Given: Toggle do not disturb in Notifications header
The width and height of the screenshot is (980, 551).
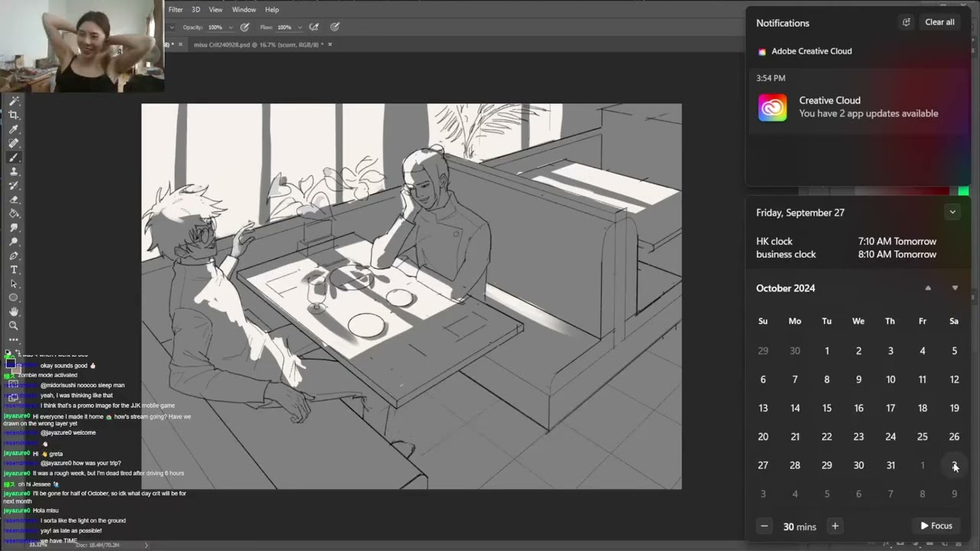Looking at the screenshot, I should click(906, 22).
